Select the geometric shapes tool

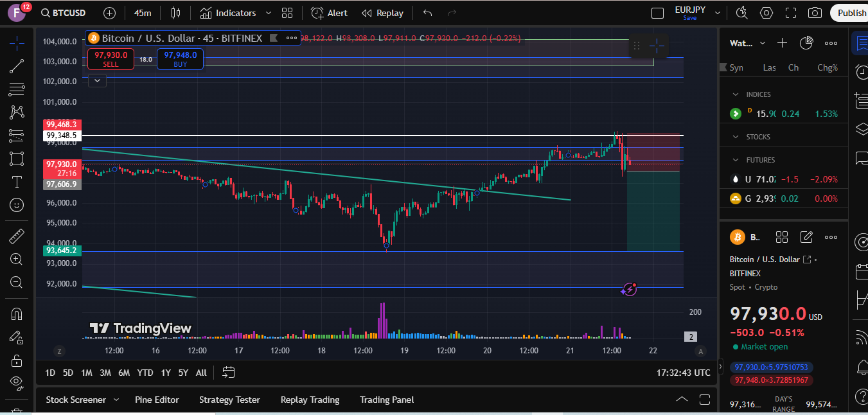click(17, 159)
